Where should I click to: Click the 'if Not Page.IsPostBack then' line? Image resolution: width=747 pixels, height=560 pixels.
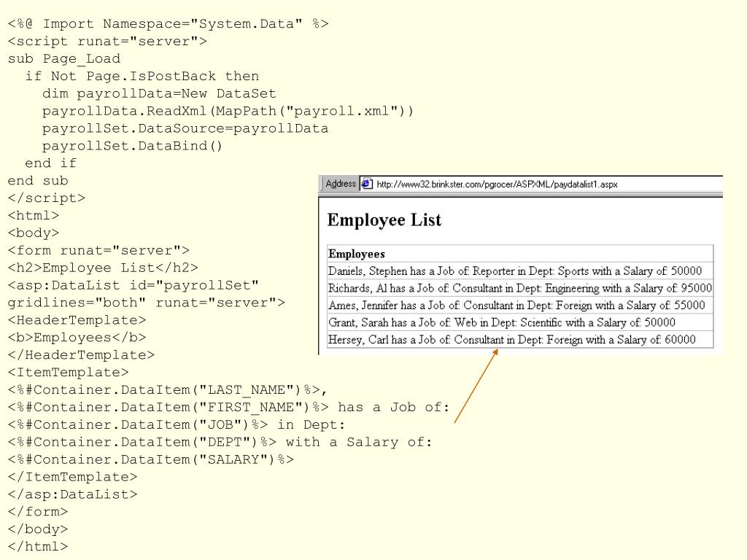(142, 76)
